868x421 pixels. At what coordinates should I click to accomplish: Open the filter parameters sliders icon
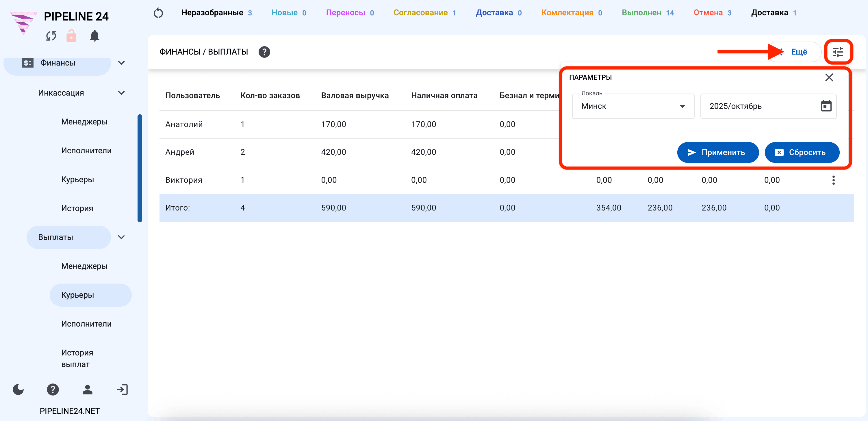click(838, 52)
